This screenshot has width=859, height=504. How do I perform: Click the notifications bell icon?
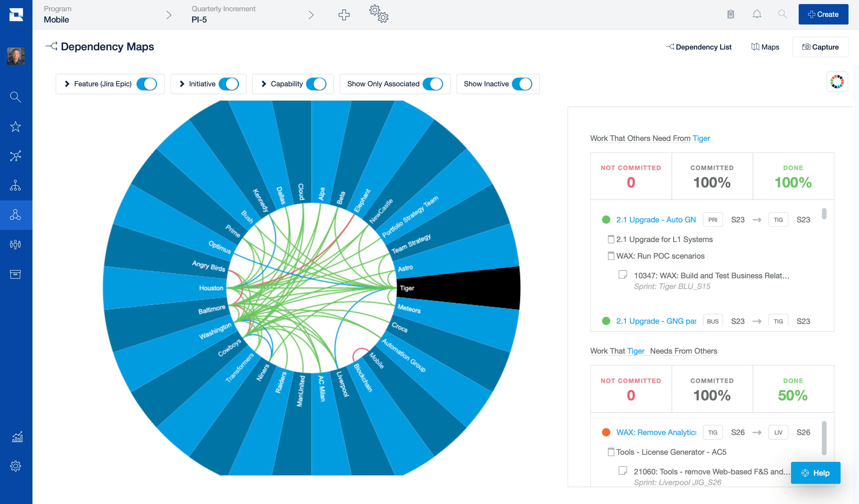pyautogui.click(x=757, y=13)
